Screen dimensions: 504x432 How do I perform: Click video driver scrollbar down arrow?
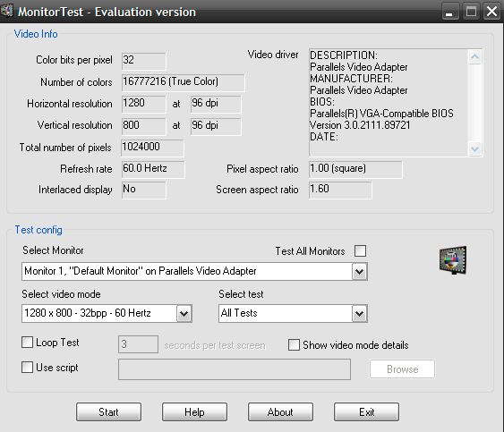[x=474, y=148]
